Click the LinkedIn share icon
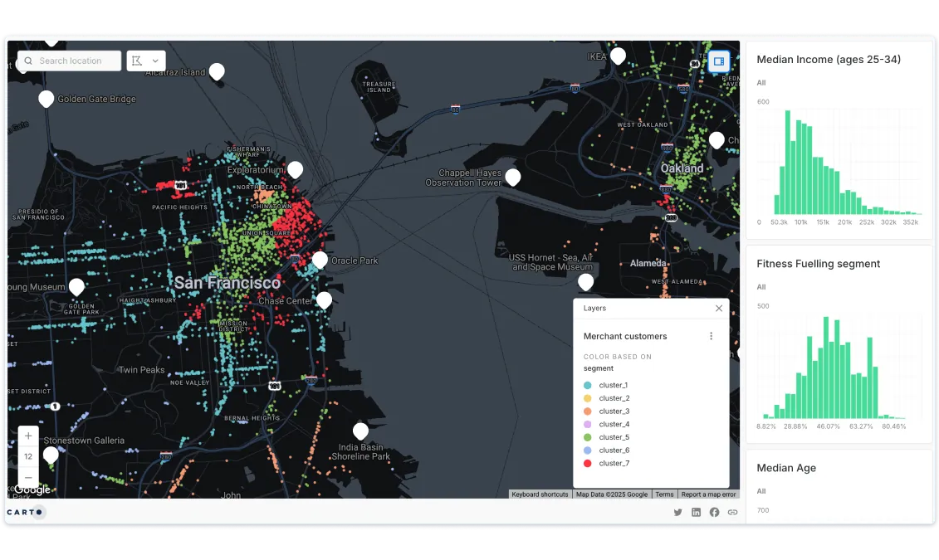The image size is (939, 560). (x=696, y=512)
